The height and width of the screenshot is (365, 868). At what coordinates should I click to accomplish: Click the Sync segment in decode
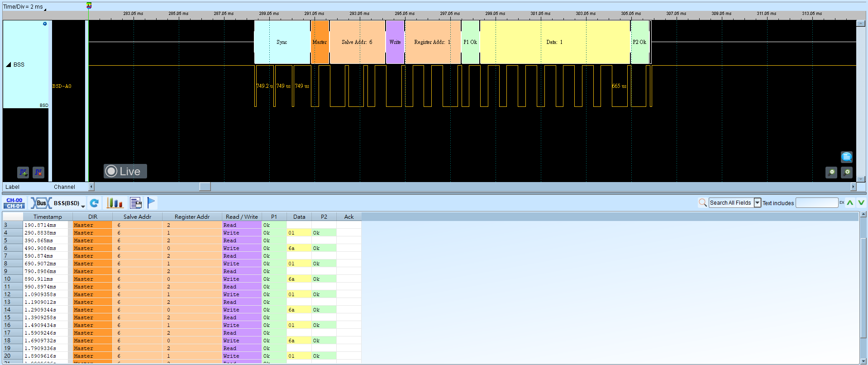click(282, 42)
